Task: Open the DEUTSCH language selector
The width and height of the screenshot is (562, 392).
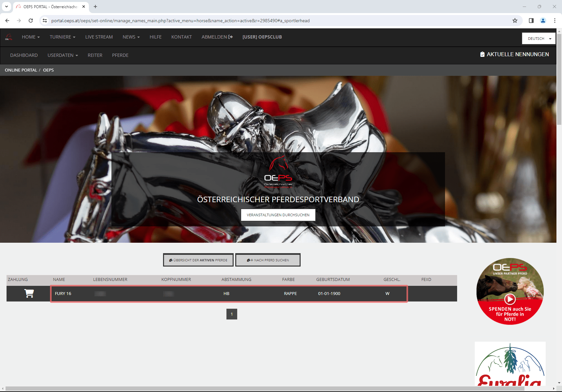Action: coord(538,39)
